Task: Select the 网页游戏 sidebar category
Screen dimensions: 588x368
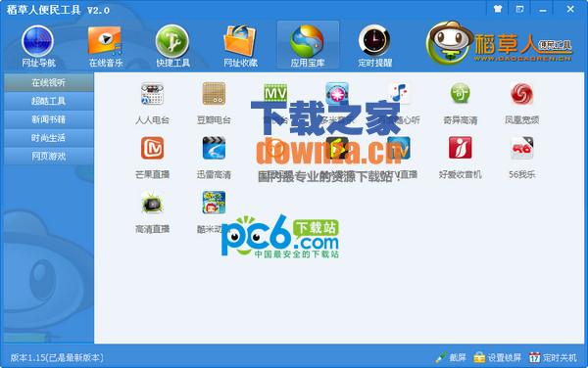Action: click(49, 157)
